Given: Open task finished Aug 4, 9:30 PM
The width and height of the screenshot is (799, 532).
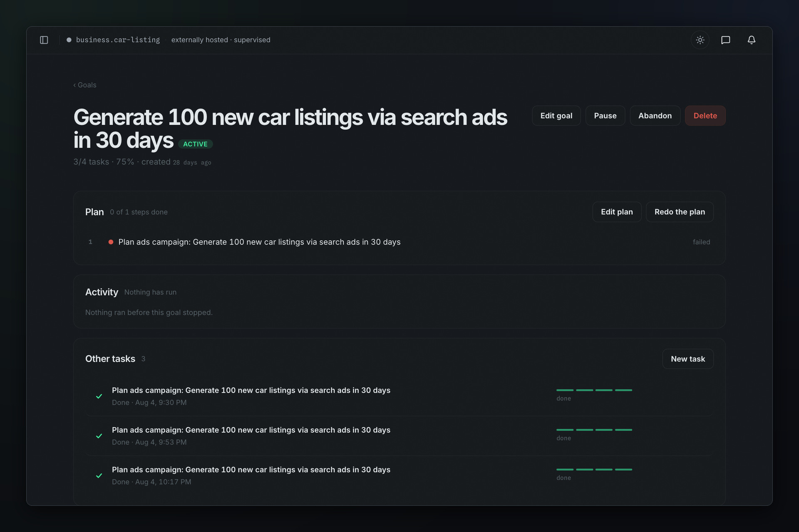Looking at the screenshot, I should point(399,396).
